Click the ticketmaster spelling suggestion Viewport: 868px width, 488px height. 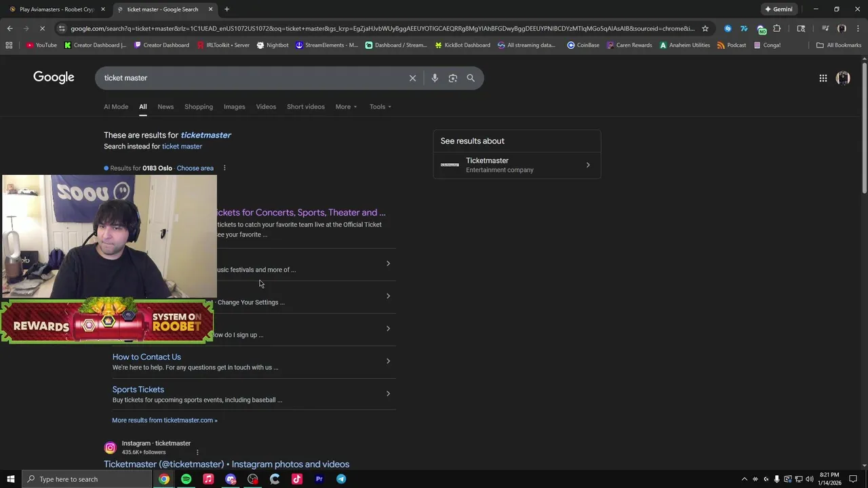[205, 135]
